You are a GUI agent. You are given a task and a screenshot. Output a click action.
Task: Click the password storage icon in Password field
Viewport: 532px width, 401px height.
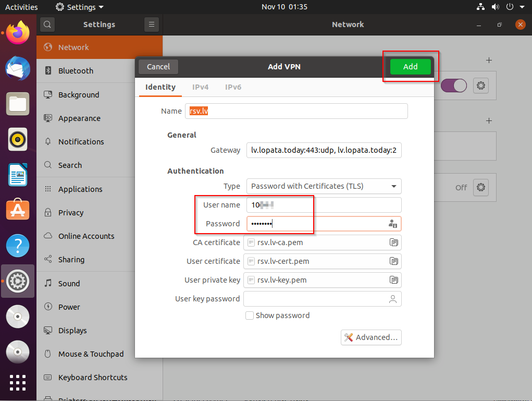[393, 224]
